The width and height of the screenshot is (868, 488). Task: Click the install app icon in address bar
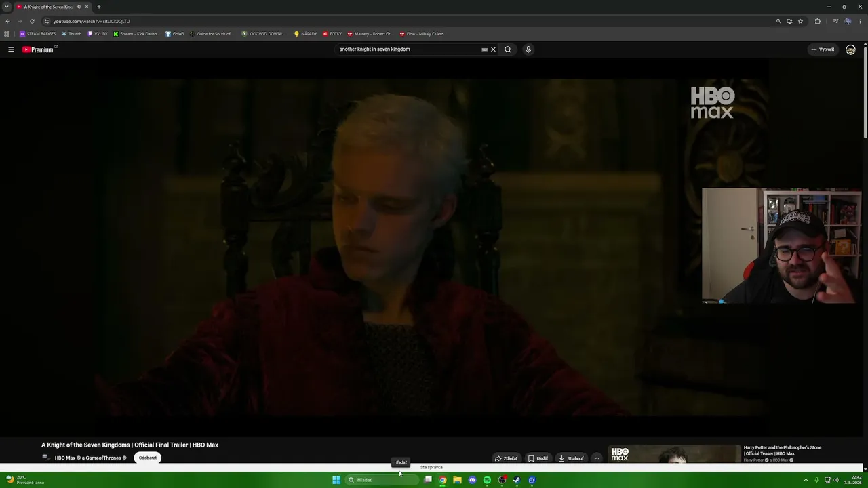tap(789, 21)
